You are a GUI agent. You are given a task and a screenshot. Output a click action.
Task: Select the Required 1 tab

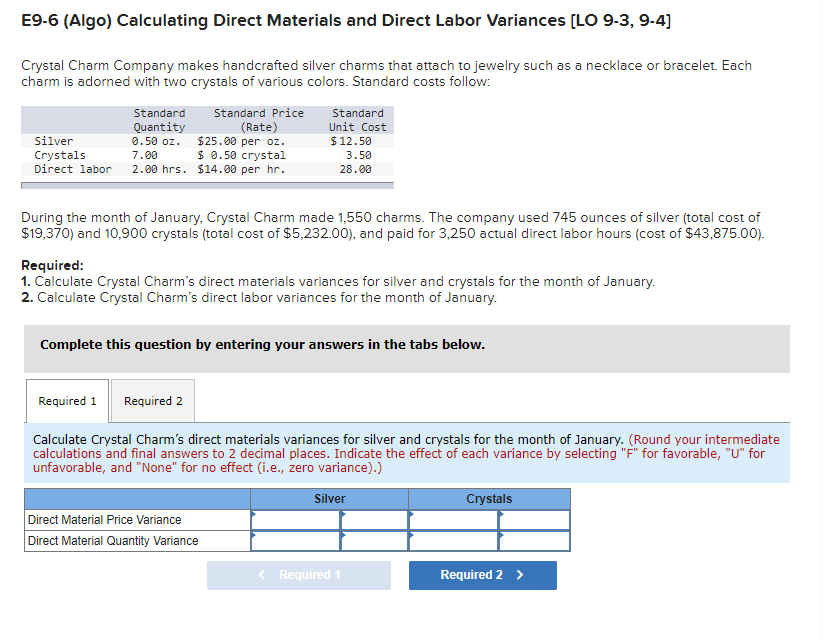tap(66, 401)
